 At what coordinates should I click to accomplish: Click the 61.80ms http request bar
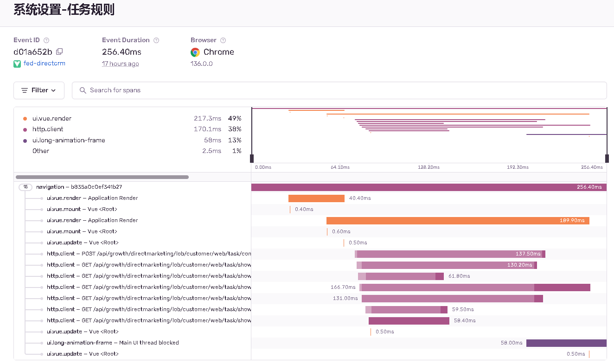pyautogui.click(x=401, y=276)
